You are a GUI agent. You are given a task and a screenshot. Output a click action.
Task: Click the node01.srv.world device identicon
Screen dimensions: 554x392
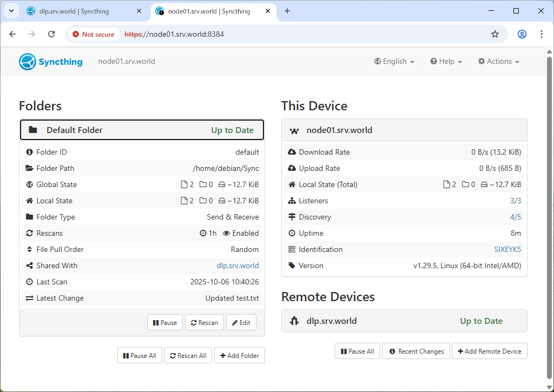tap(294, 130)
